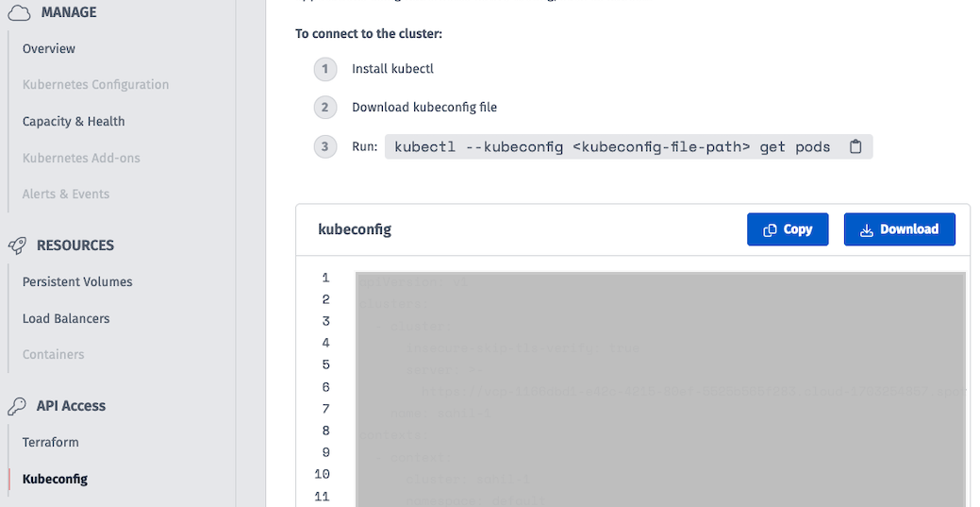Navigate to Load Balancers
This screenshot has width=980, height=507.
(x=66, y=318)
